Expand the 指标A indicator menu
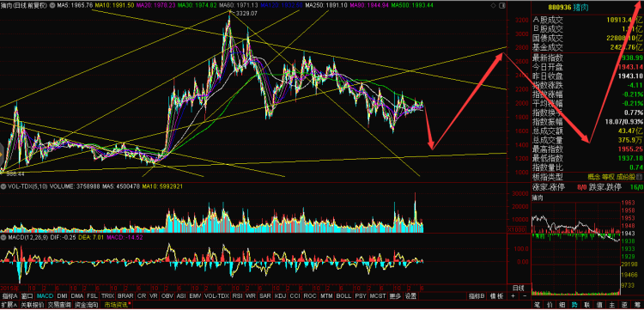The width and height of the screenshot is (644, 310). pos(10,296)
